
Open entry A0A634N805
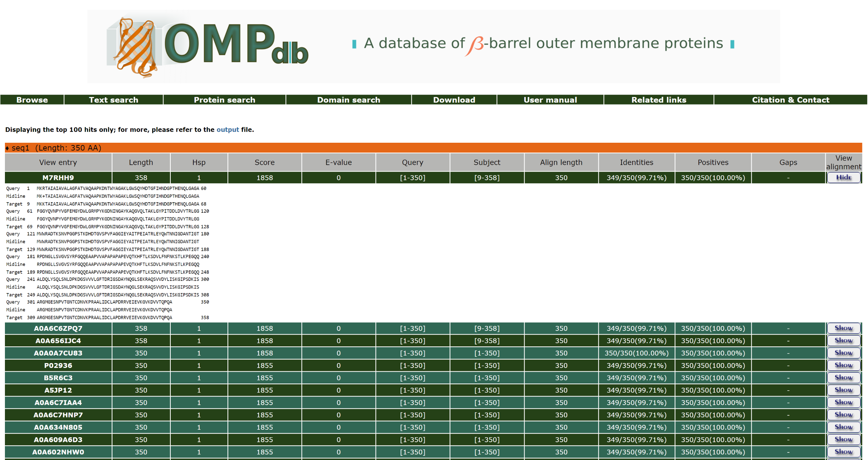(x=58, y=427)
